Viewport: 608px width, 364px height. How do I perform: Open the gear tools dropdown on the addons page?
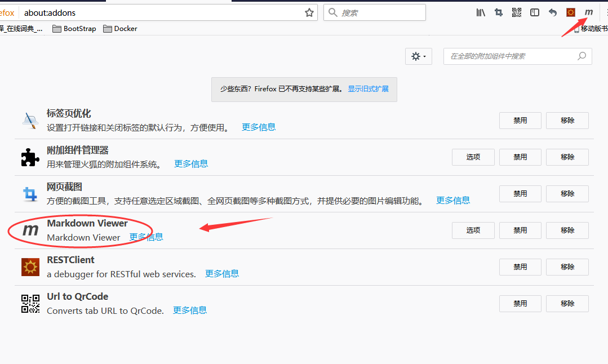click(x=418, y=56)
